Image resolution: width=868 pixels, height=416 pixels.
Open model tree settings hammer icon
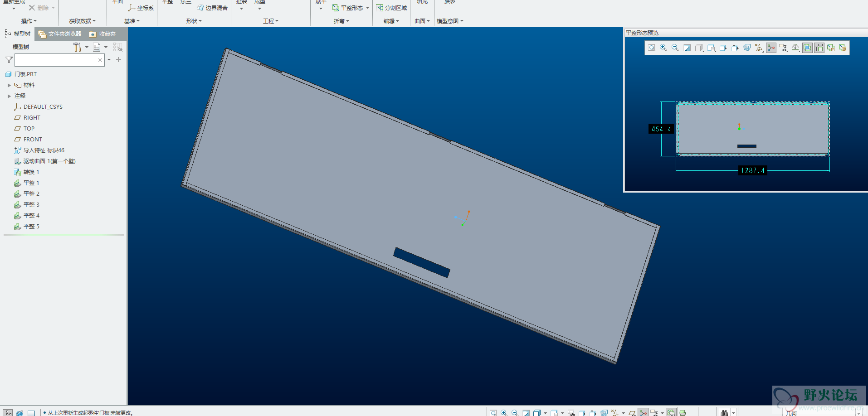click(77, 47)
